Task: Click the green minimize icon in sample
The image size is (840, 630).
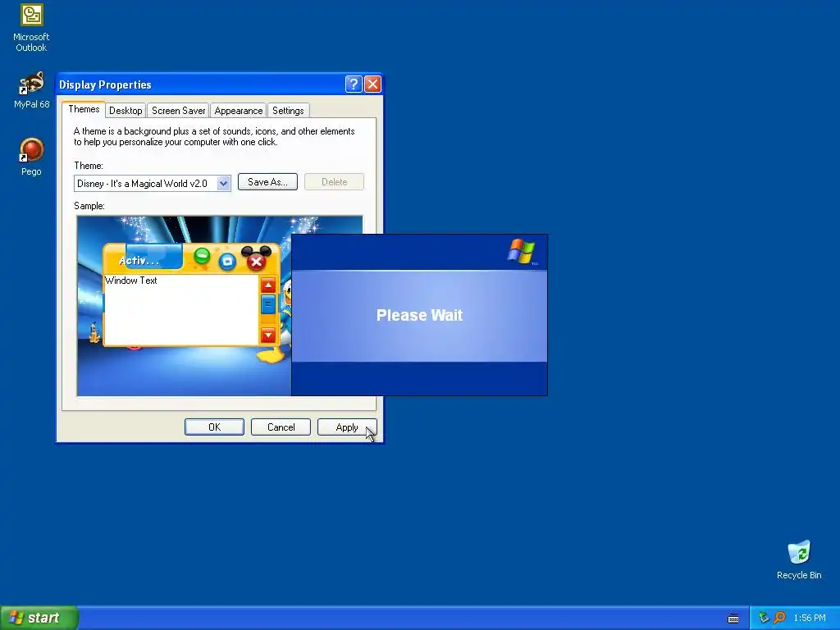Action: click(202, 257)
